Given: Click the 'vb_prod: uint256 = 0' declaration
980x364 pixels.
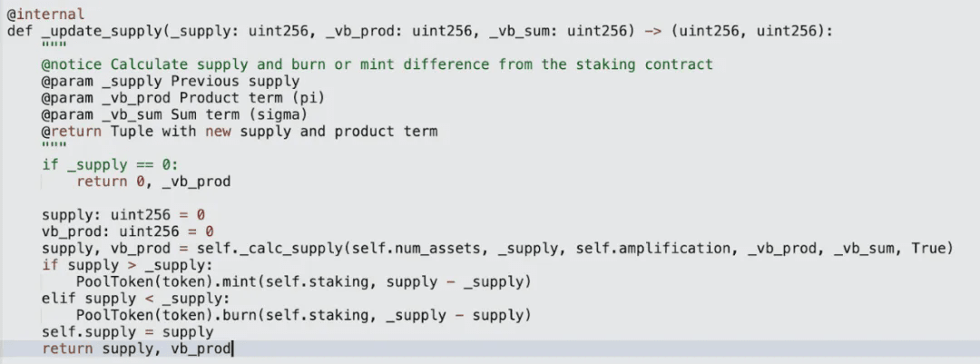Looking at the screenshot, I should pyautogui.click(x=128, y=231).
